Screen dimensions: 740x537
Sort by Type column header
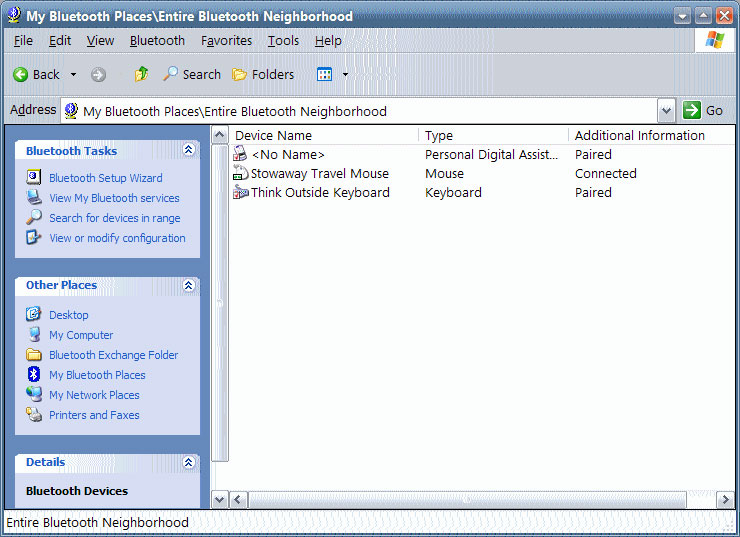pos(494,135)
